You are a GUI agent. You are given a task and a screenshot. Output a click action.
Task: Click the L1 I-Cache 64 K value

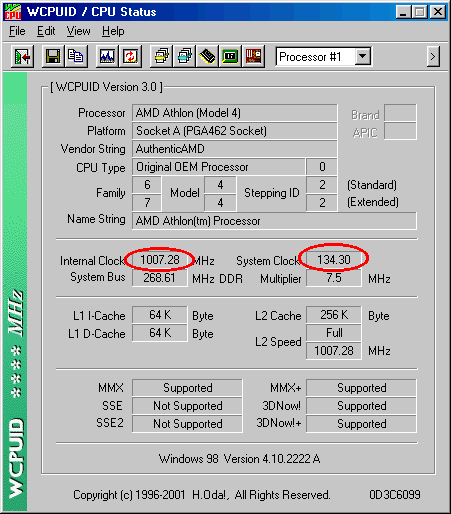160,315
